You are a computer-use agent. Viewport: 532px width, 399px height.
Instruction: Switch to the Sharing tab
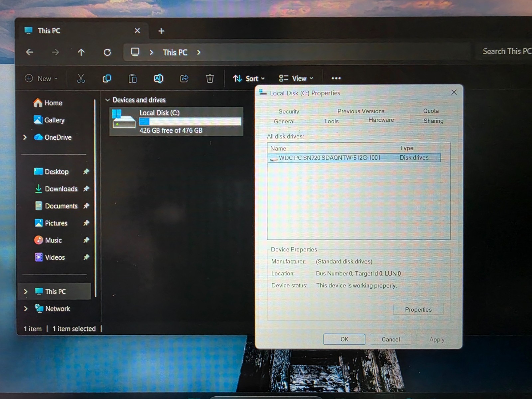point(433,121)
